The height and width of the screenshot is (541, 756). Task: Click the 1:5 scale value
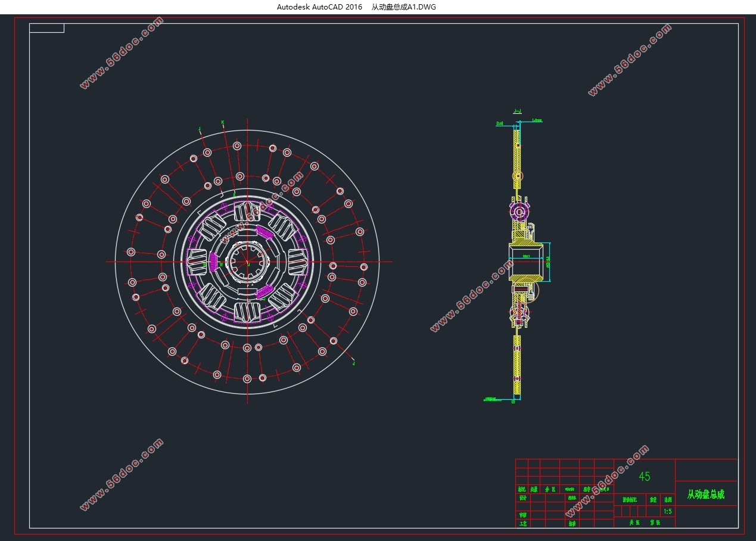point(667,511)
